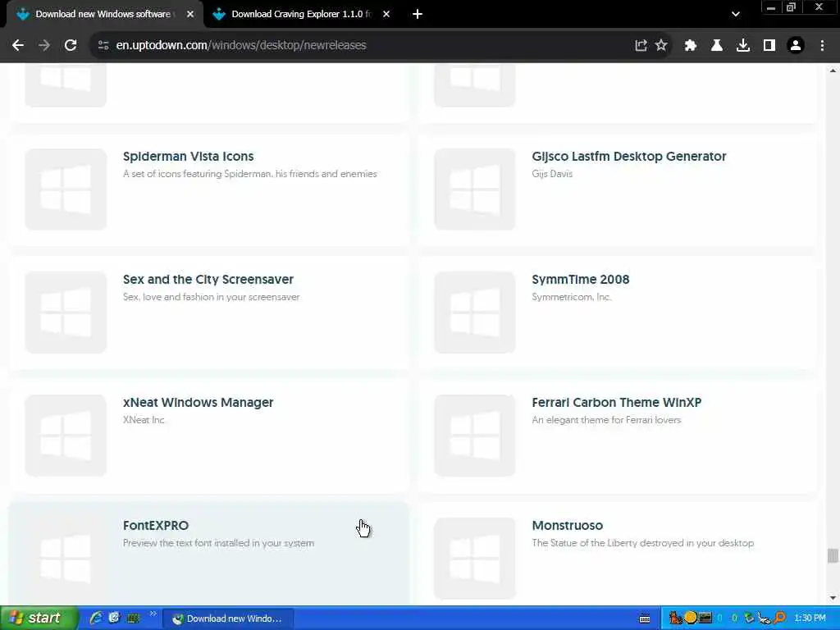Click 'Symmetricom, Inc.' developer text
This screenshot has height=630, width=840.
click(x=571, y=297)
